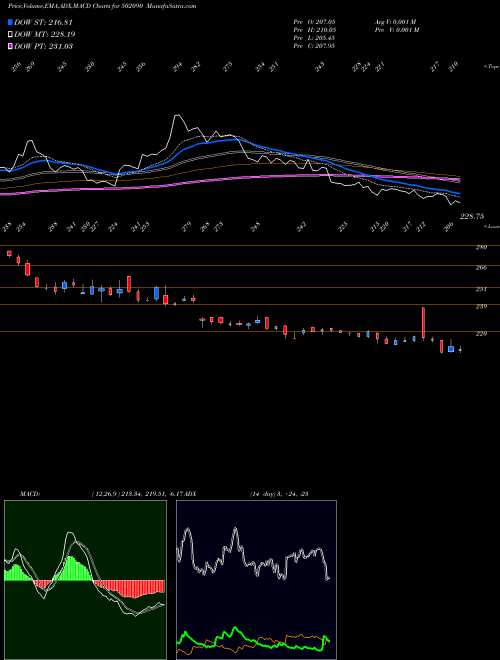The image size is (500, 660).
Task: Select the 'DOW PT: 231.03' legend text
Action: pyautogui.click(x=44, y=46)
